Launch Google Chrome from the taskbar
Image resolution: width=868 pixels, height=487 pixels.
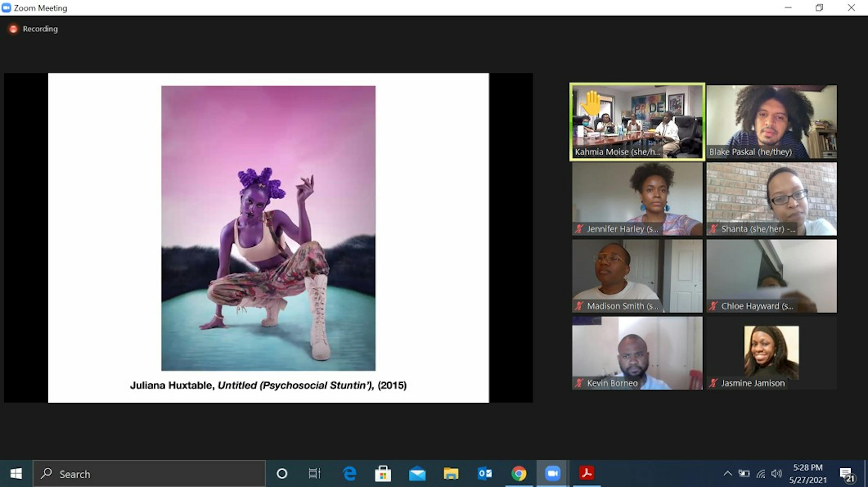[x=519, y=473]
